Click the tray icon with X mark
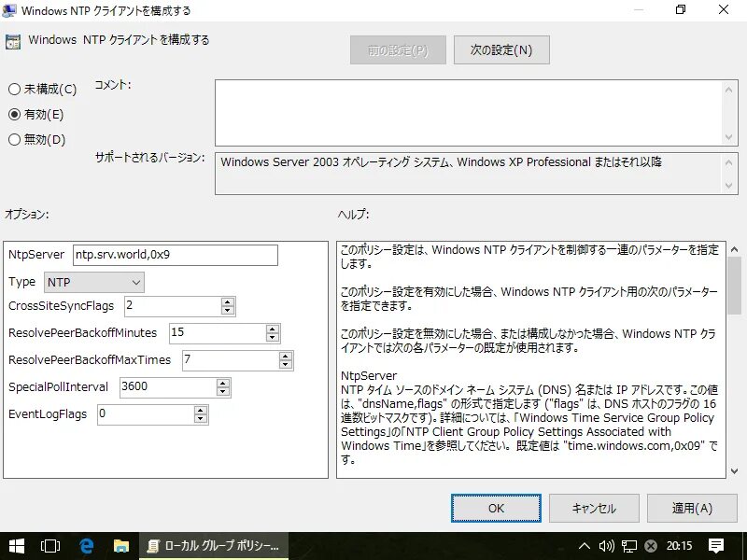747x560 pixels. (x=651, y=546)
